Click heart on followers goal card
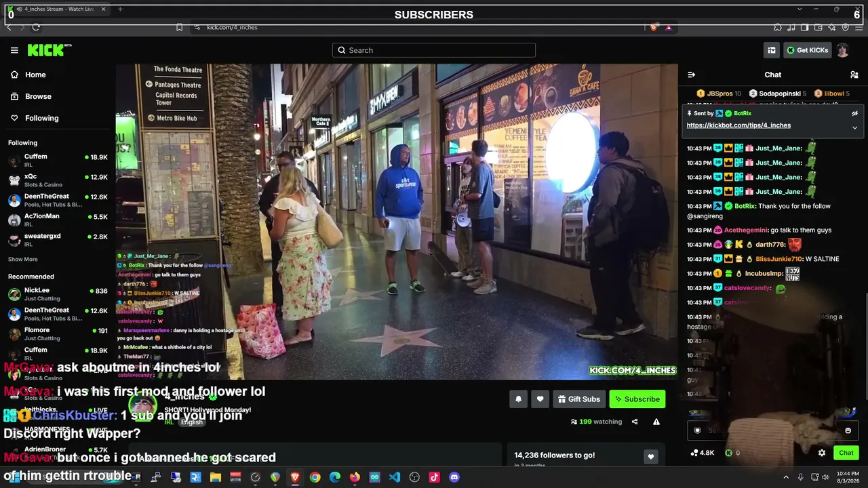 pyautogui.click(x=650, y=457)
